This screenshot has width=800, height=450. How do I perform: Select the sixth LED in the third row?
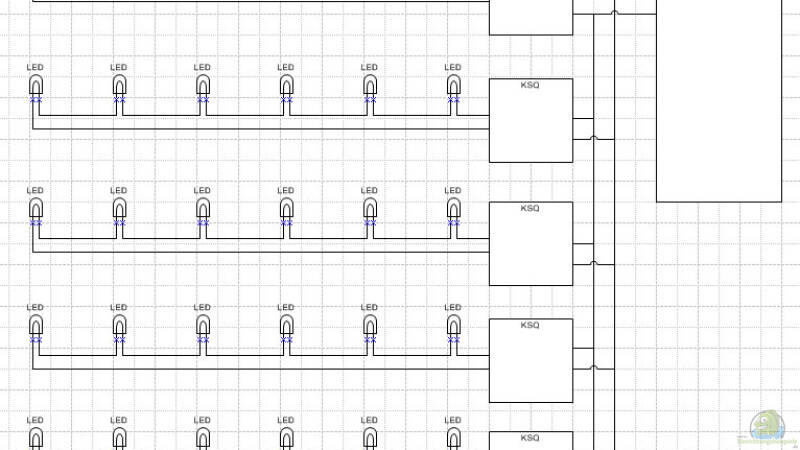[x=453, y=325]
